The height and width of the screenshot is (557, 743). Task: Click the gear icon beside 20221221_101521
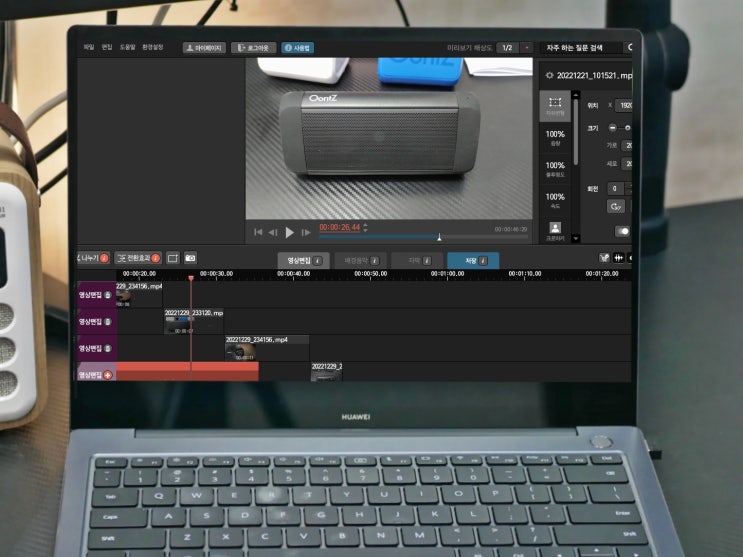[549, 75]
